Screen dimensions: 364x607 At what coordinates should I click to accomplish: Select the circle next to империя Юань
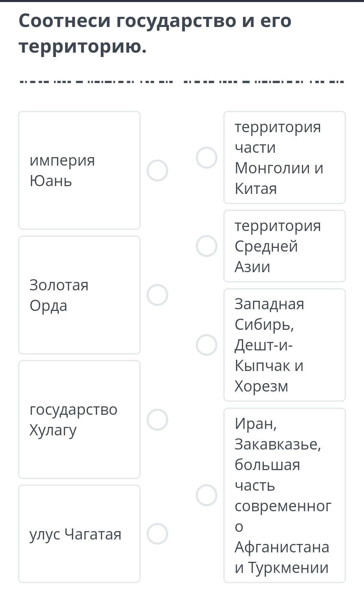click(157, 170)
